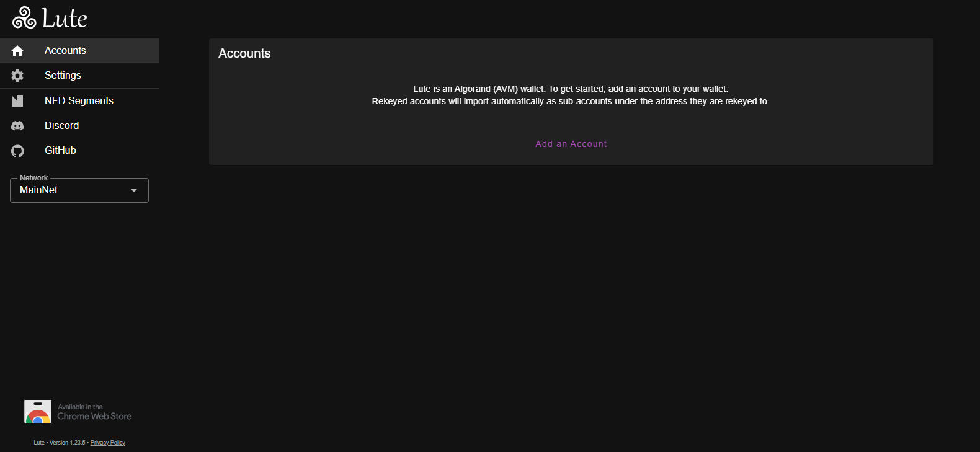Click the 'Rekeyed accounts will import automatically' text
This screenshot has width=980, height=452.
pos(571,101)
